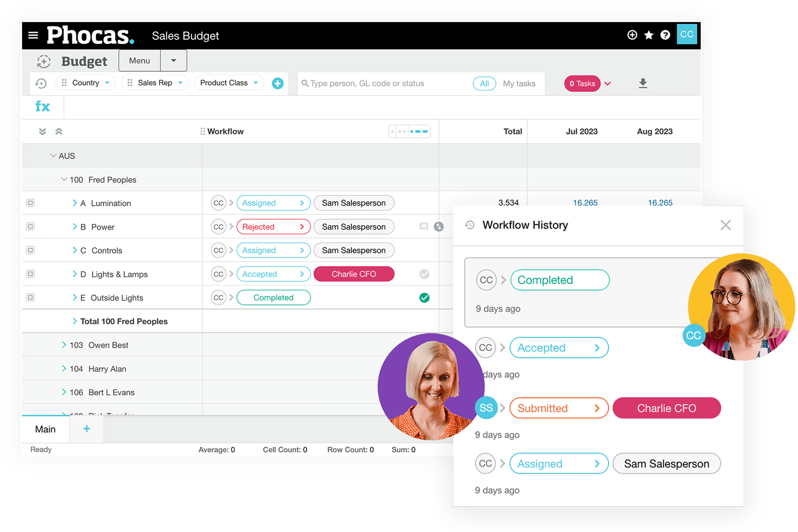Select the All filter toggle
The width and height of the screenshot is (798, 532).
coord(484,83)
